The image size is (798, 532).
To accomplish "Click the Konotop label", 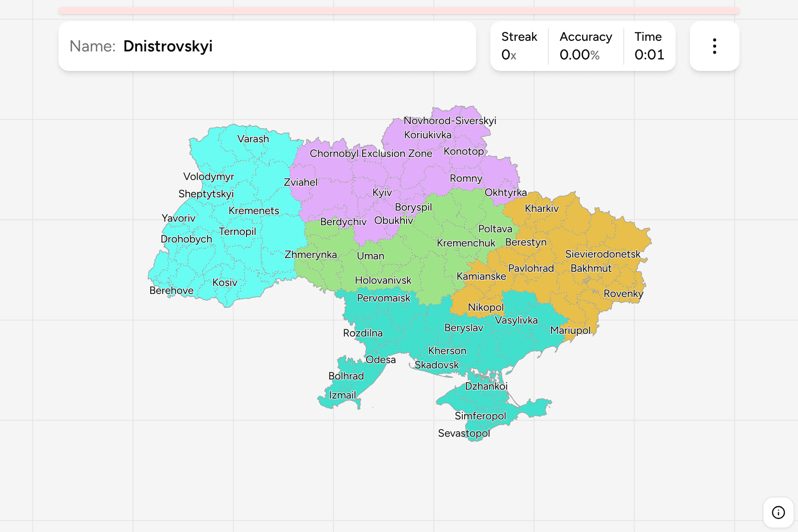I will click(464, 151).
